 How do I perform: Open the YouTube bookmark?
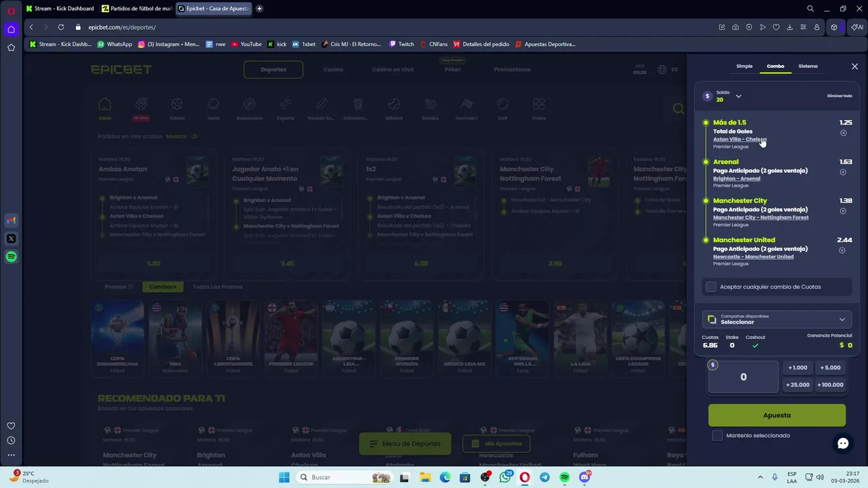[246, 44]
